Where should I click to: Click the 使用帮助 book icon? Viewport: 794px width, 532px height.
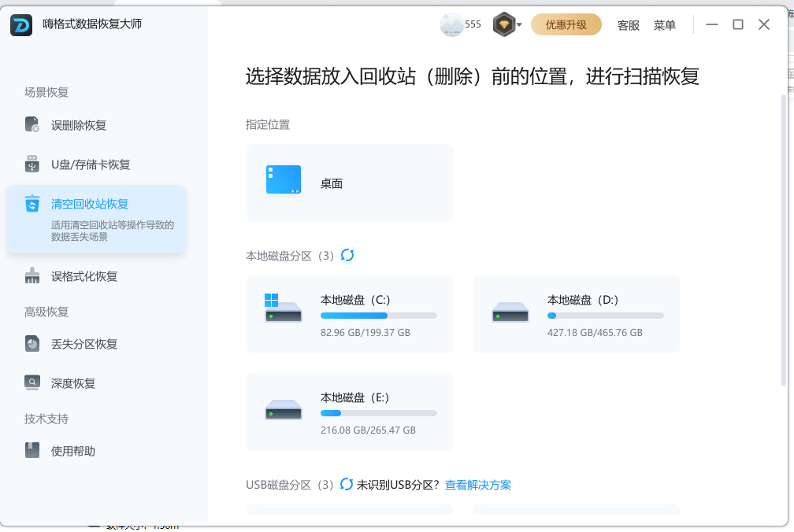point(32,451)
